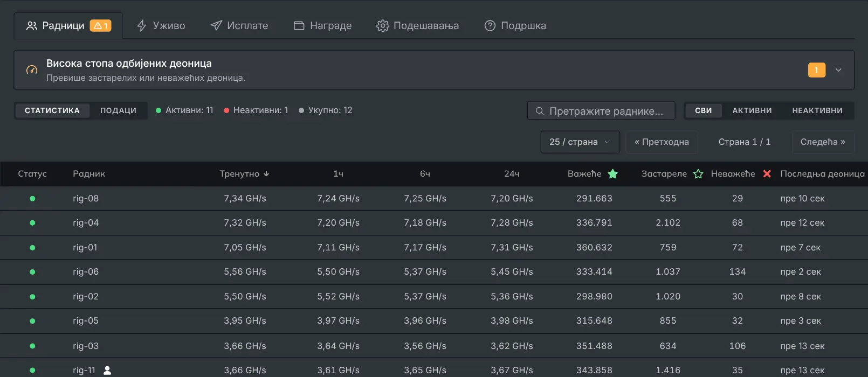
Task: Click the Неактивни: 1 counter
Action: pos(256,110)
